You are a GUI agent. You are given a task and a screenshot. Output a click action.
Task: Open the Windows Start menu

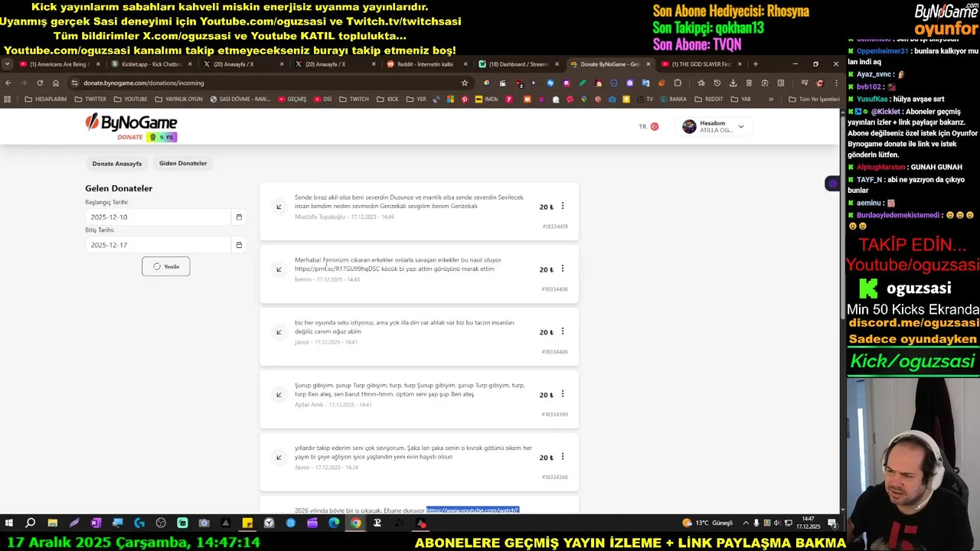[9, 523]
